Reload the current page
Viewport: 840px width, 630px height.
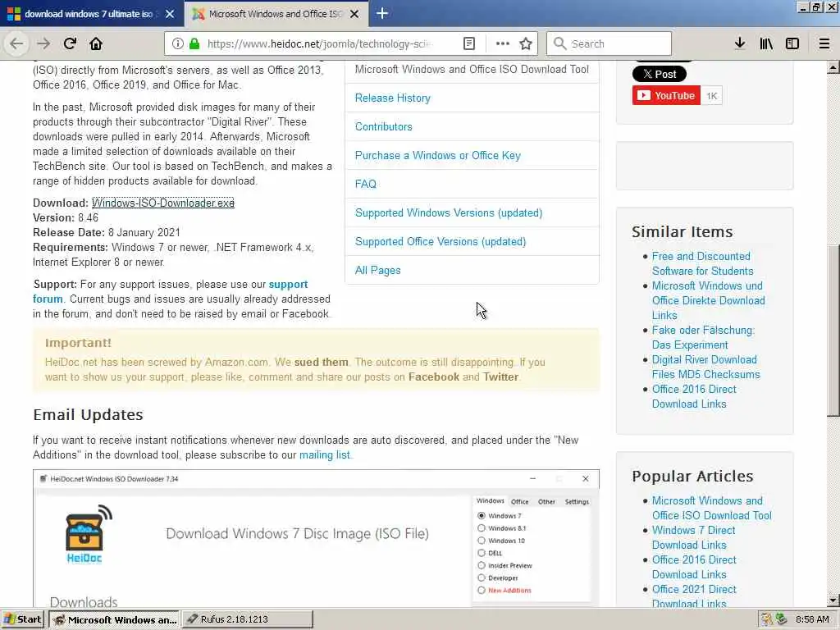[70, 43]
